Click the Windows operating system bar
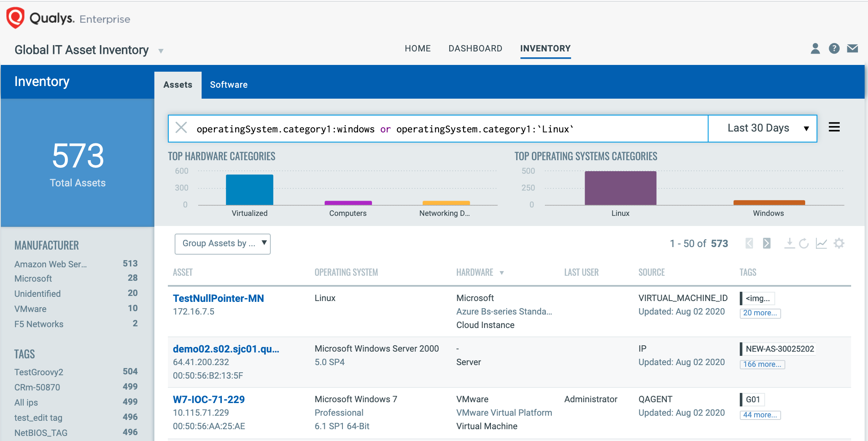 (769, 203)
